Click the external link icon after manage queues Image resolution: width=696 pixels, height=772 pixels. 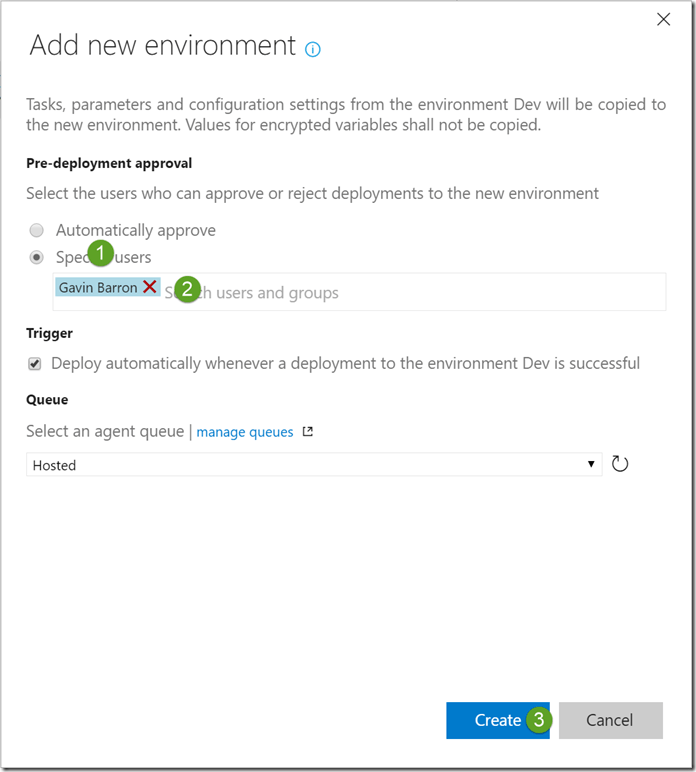pos(308,432)
